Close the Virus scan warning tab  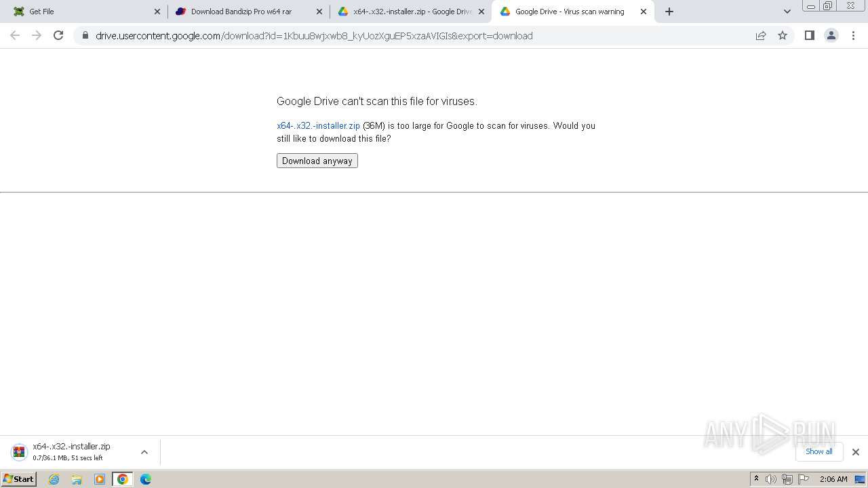coord(644,12)
